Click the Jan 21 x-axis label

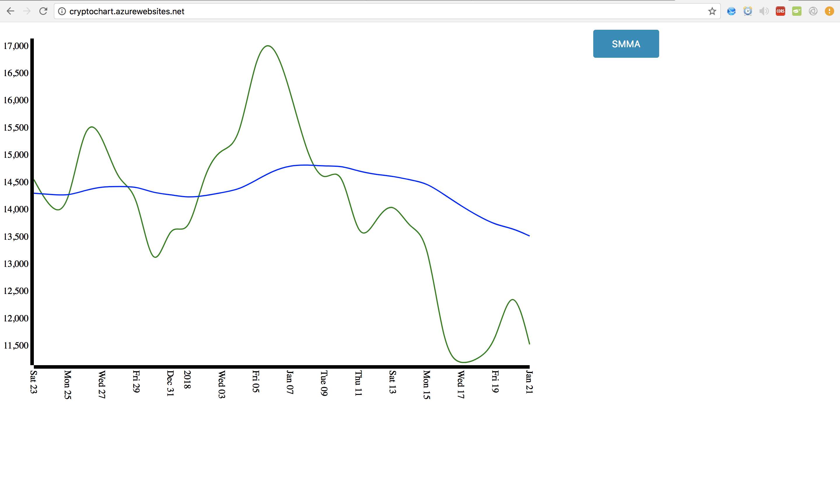[x=529, y=382]
